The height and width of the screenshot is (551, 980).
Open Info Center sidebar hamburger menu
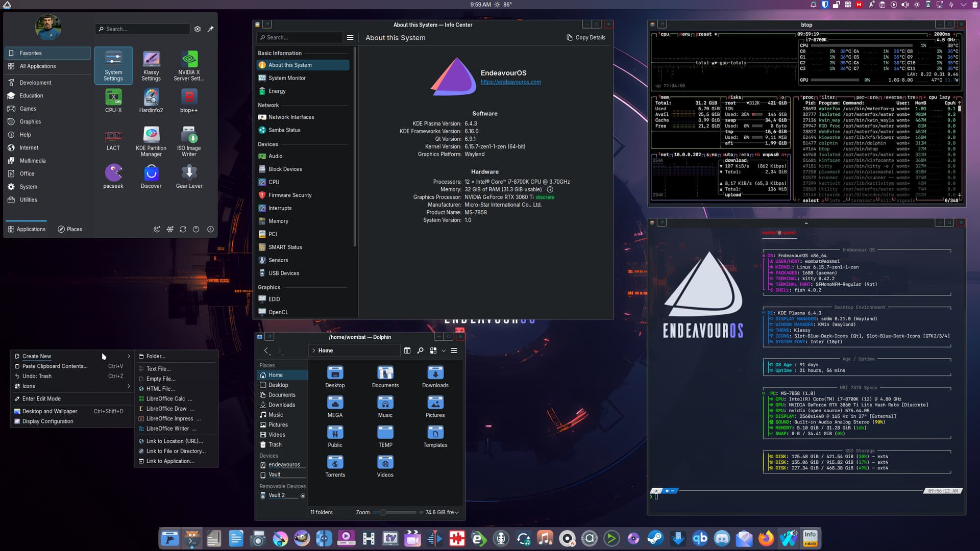(350, 38)
